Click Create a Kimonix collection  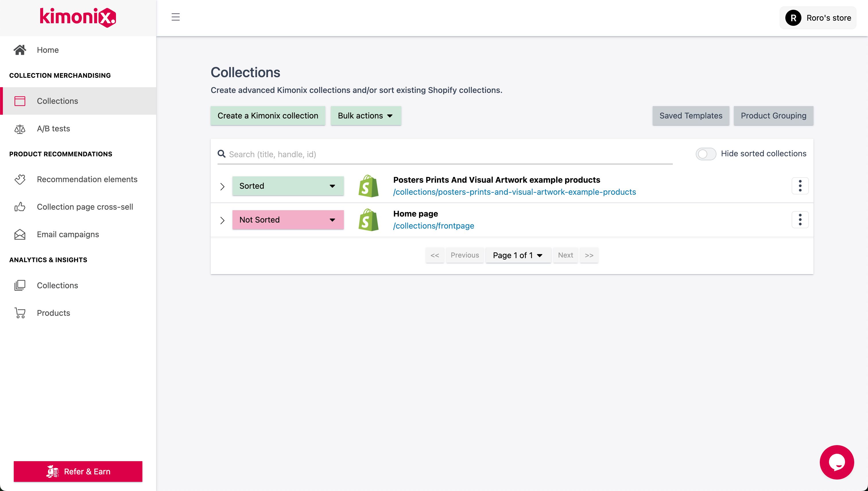(x=268, y=116)
